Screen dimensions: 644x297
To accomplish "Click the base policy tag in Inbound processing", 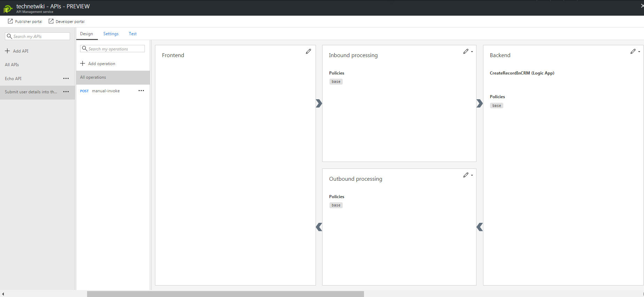I will 336,81.
